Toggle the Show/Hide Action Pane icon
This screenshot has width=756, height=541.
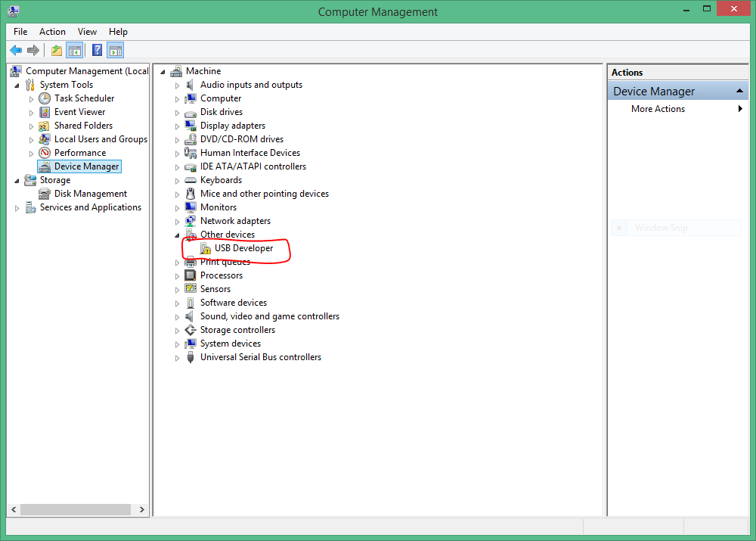pyautogui.click(x=116, y=50)
